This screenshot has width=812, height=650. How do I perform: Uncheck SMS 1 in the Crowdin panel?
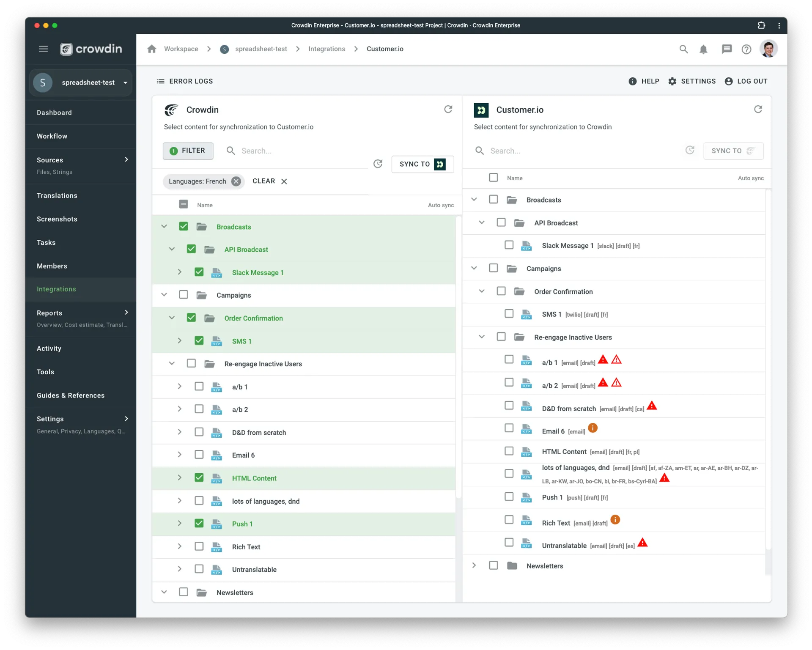[x=199, y=341]
